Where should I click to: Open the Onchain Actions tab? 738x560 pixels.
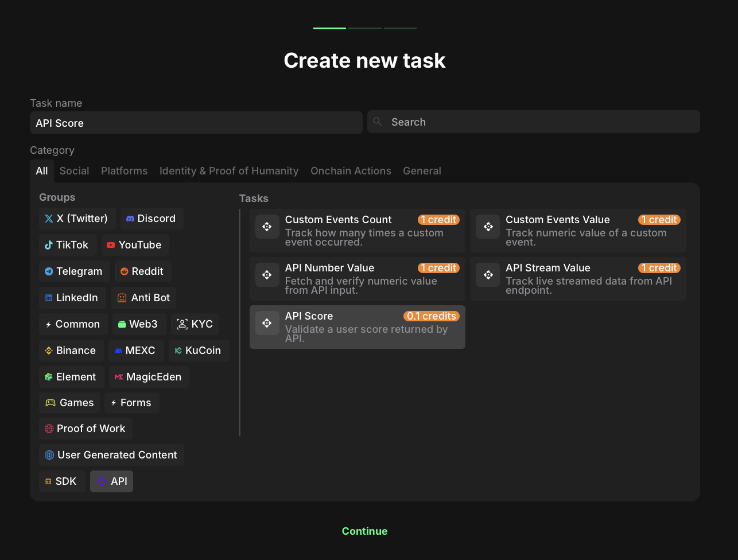click(x=351, y=171)
